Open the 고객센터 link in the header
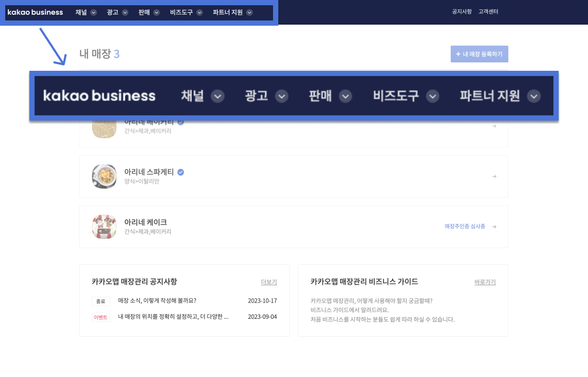 click(488, 12)
